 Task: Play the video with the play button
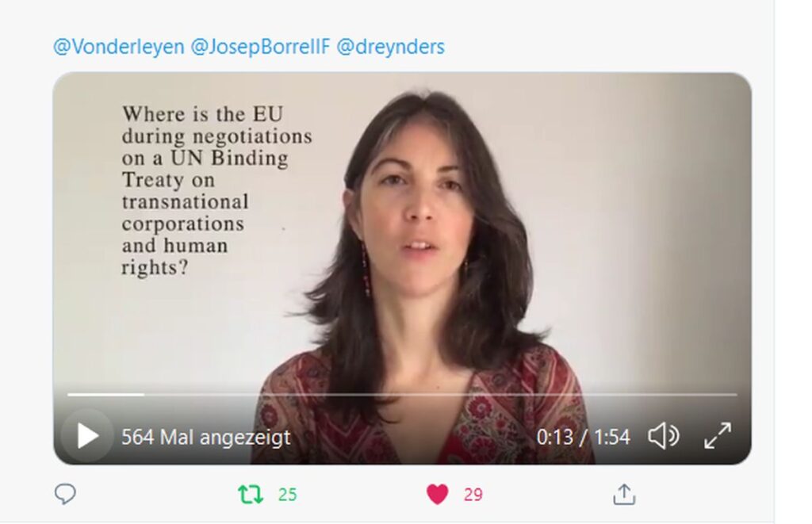(x=87, y=436)
